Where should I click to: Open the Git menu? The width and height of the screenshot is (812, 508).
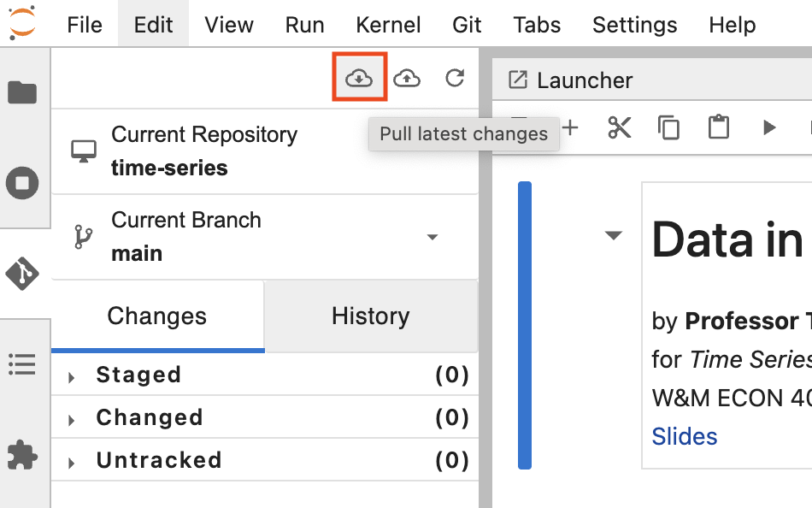coord(467,25)
